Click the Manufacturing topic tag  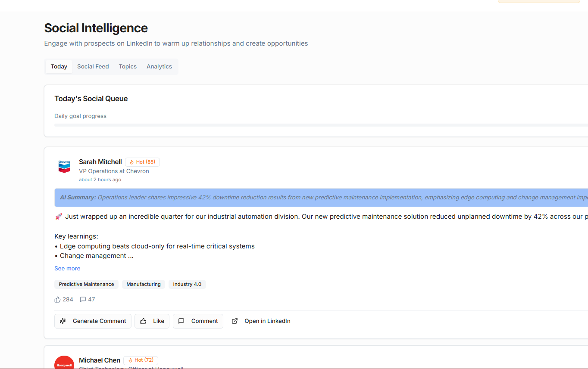(x=144, y=284)
